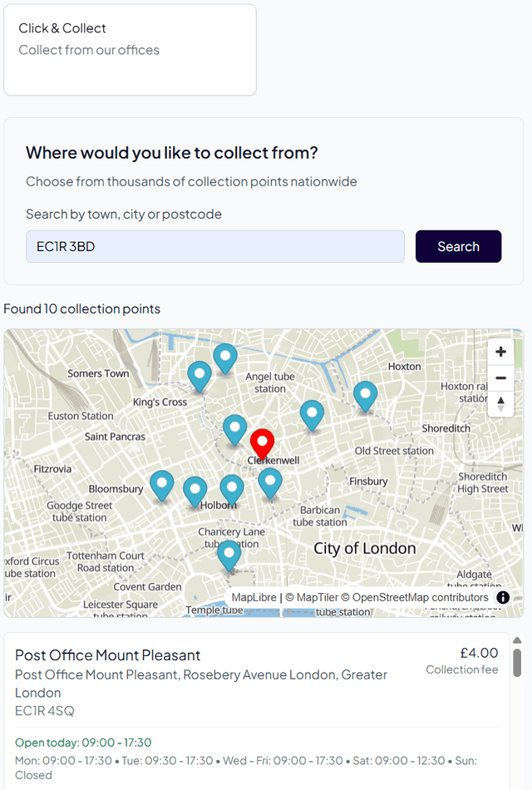
Task: Pick blue marker northwest of Old Street station
Action: tap(312, 414)
